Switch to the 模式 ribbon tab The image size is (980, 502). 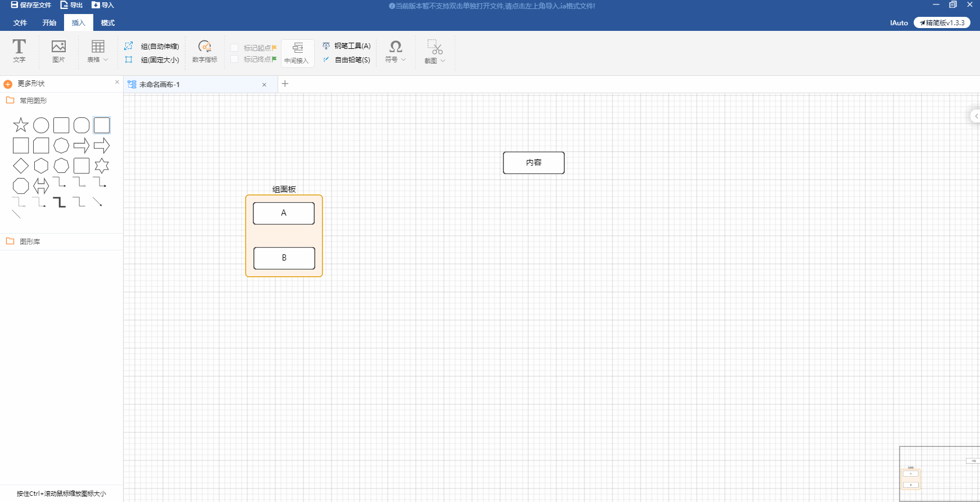click(x=108, y=23)
